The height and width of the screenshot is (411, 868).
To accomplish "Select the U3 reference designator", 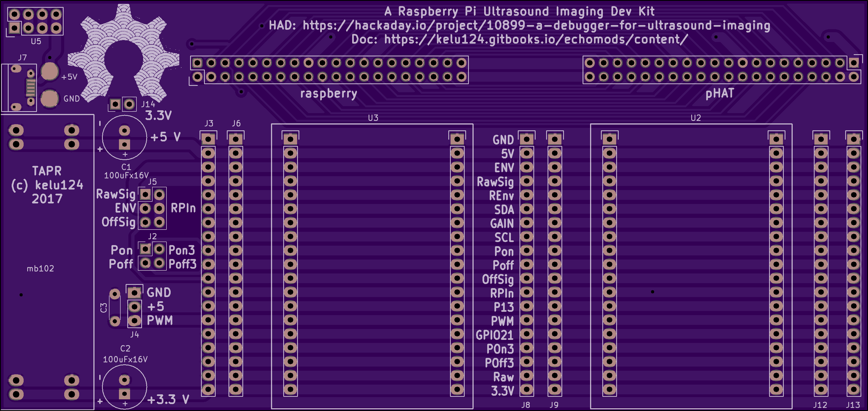I will point(373,118).
